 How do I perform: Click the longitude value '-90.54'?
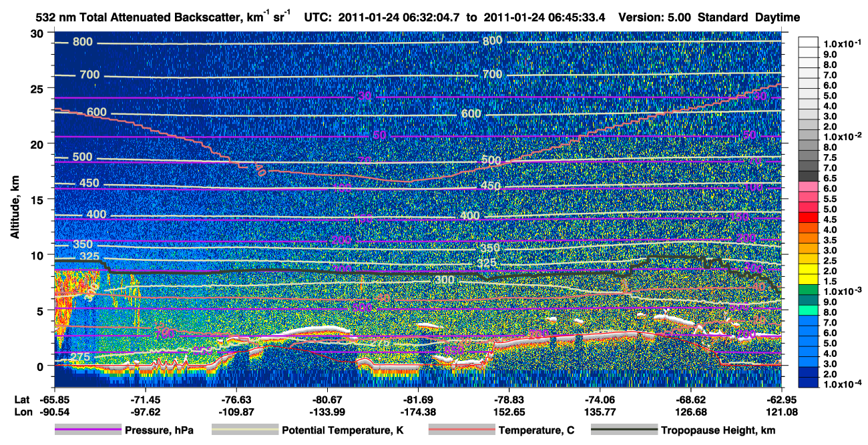55,412
